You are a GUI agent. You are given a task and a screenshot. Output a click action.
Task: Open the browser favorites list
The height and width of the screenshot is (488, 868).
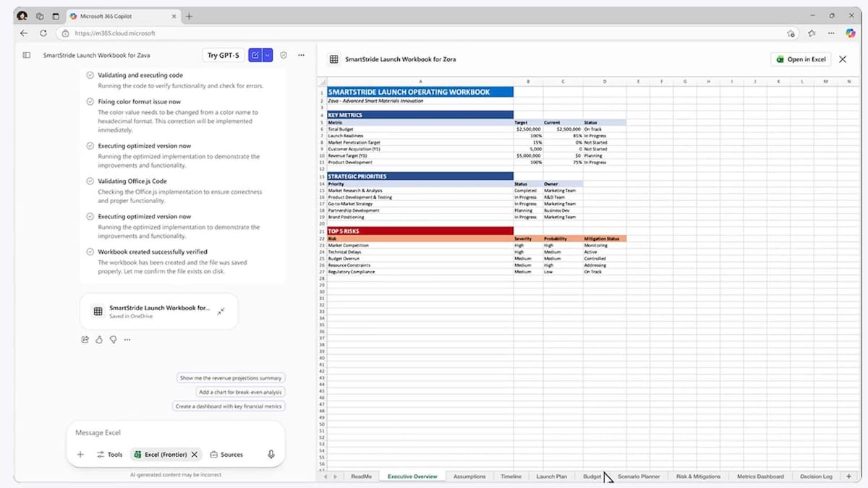click(812, 33)
